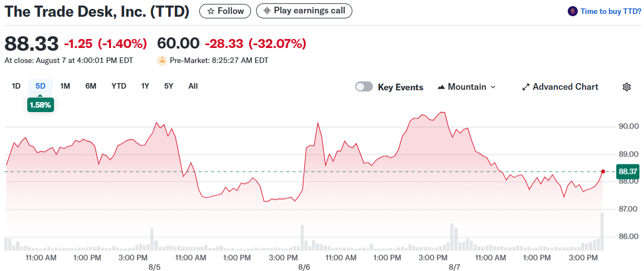Viewport: 644px width, 271px height.
Task: Click At close: August 7 timestamp text
Action: click(x=68, y=60)
